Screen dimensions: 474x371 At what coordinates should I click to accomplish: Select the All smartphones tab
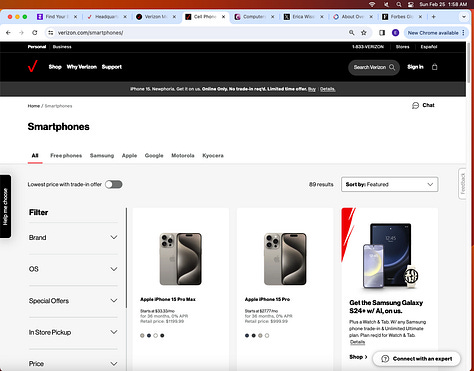click(x=35, y=156)
